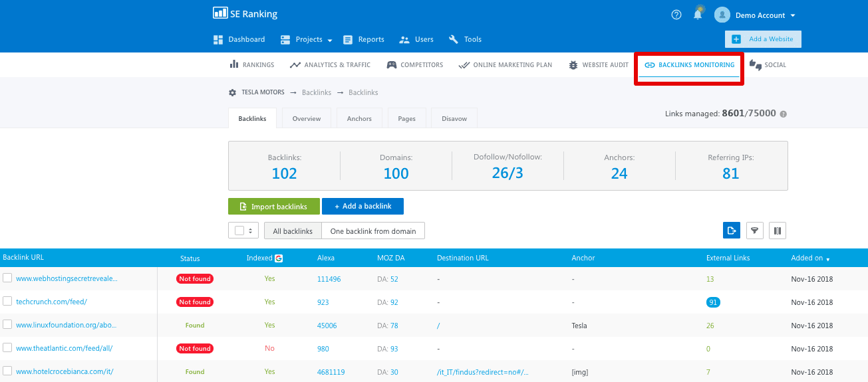Viewport: 868px width, 382px height.
Task: Open the Dashboard menu item
Action: 239,39
